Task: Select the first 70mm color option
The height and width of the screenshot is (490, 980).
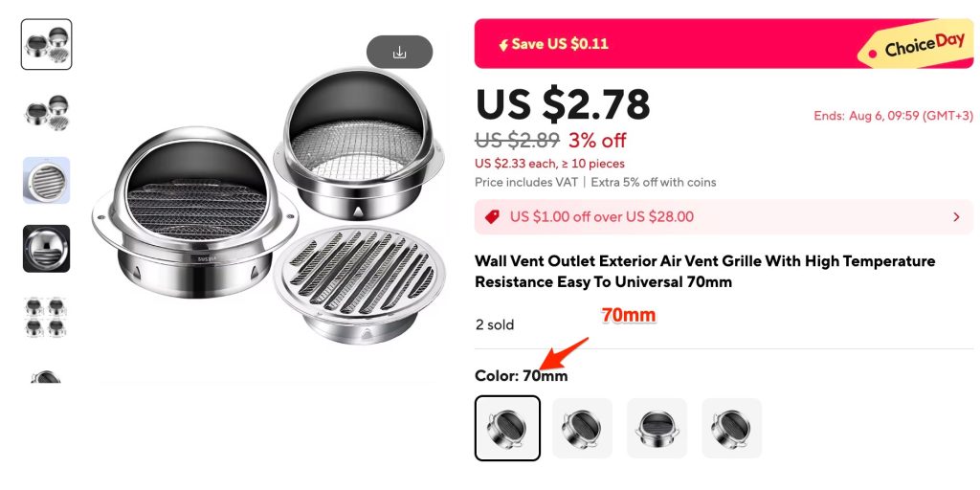Action: tap(507, 428)
